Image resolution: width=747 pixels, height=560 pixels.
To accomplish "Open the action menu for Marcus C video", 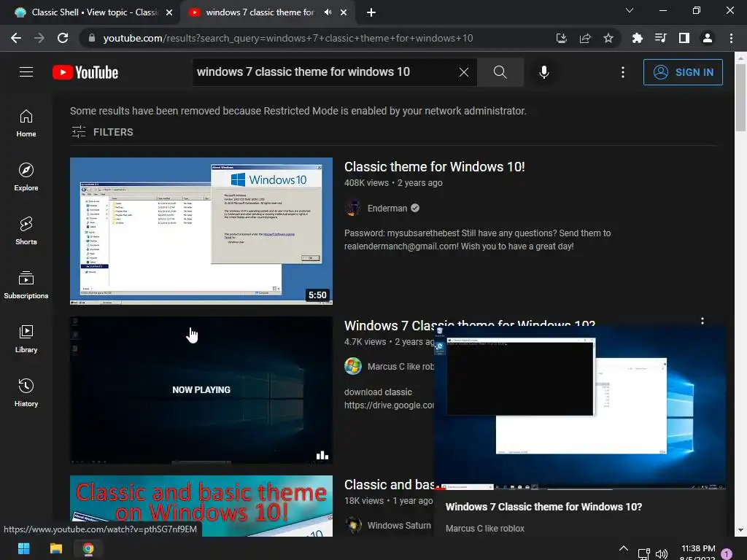I will pyautogui.click(x=703, y=321).
